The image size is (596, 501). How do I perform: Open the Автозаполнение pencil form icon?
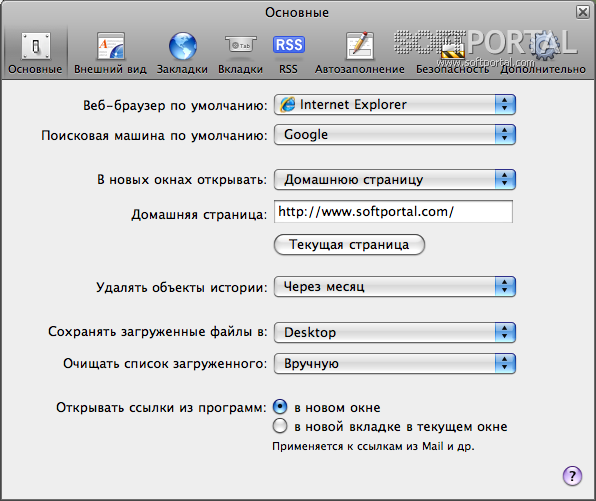360,46
